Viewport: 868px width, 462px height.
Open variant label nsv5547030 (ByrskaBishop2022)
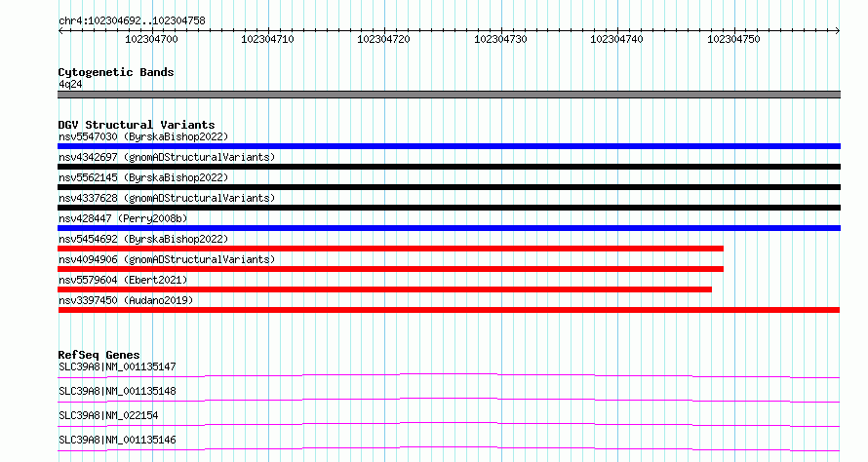tap(143, 136)
